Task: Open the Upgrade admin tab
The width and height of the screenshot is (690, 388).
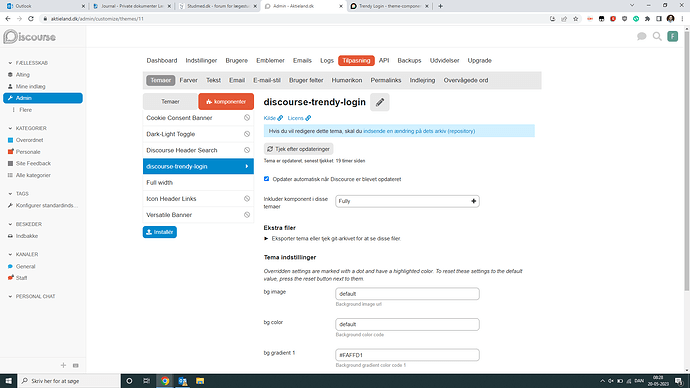Action: pyautogui.click(x=480, y=61)
